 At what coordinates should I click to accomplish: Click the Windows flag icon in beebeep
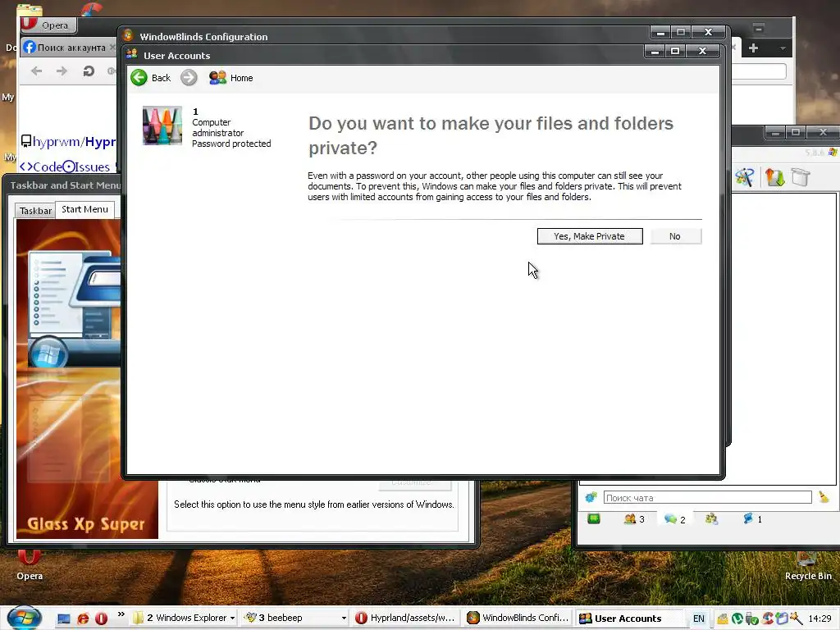tap(832, 152)
